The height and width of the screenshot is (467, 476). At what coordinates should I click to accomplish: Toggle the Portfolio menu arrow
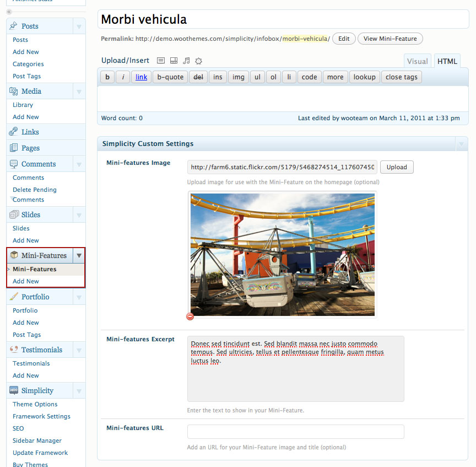coord(79,297)
